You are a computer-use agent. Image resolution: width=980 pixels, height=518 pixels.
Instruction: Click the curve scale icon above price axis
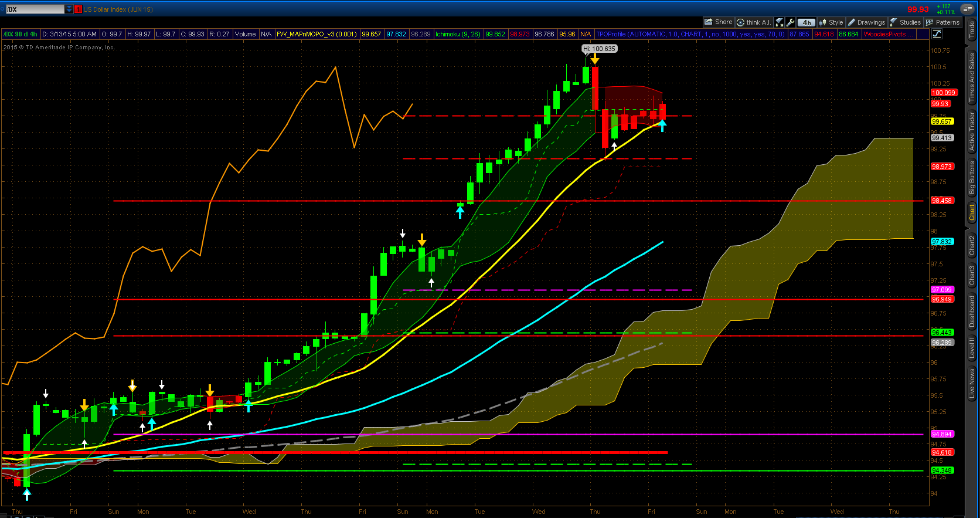[937, 33]
